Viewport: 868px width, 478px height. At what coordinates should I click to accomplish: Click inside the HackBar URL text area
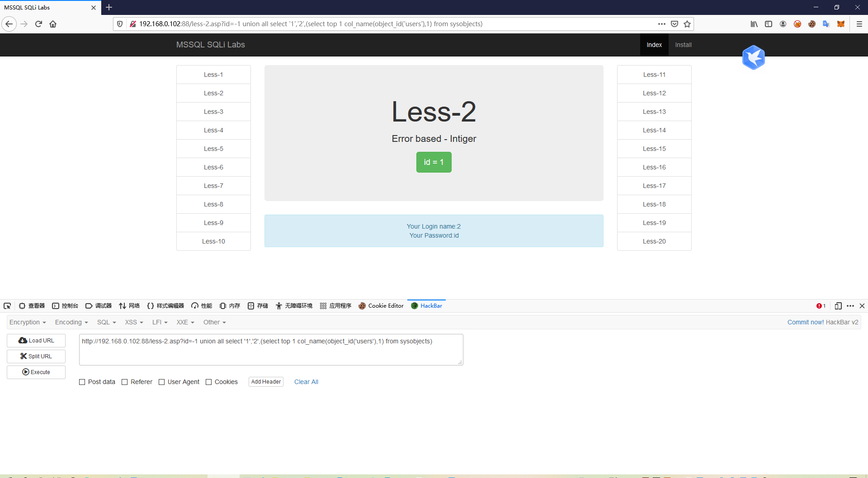pyautogui.click(x=271, y=350)
